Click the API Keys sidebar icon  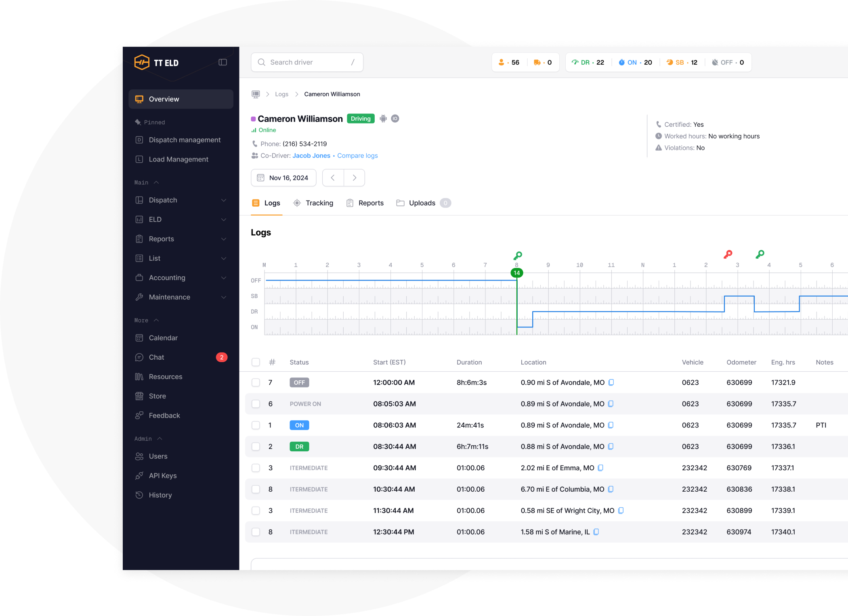coord(139,476)
